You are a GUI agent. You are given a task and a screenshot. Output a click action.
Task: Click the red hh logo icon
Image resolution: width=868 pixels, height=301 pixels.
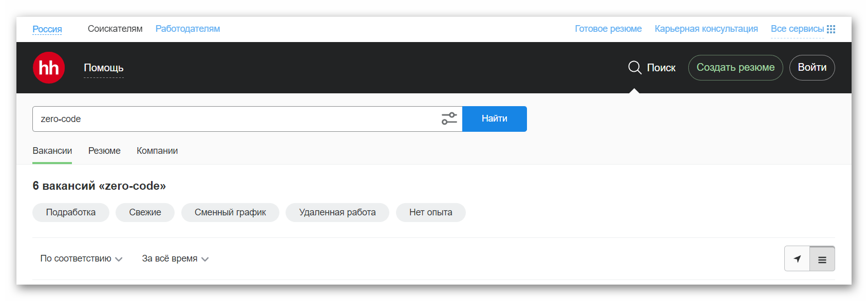pos(49,68)
